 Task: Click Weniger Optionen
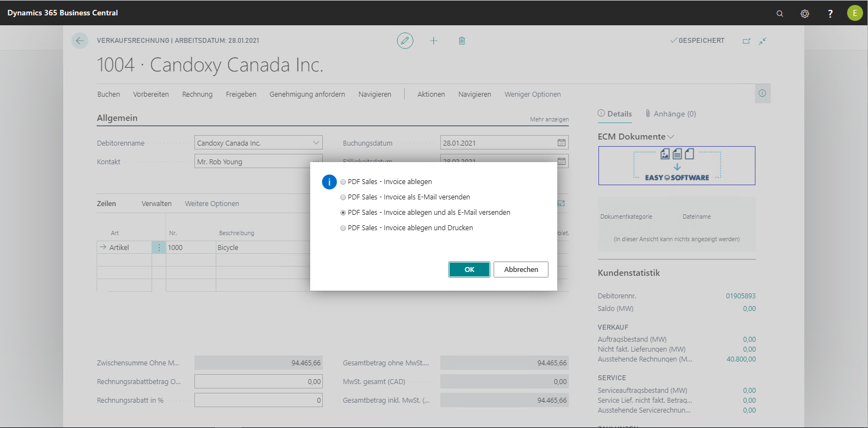533,95
